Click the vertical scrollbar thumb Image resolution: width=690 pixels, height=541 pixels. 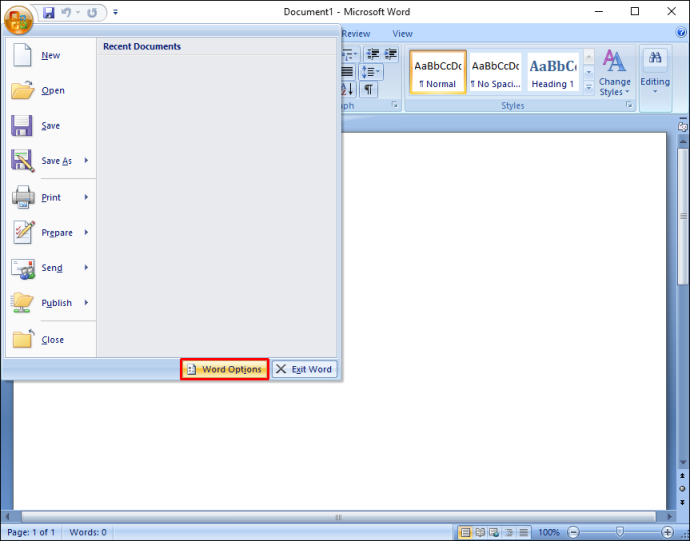683,217
